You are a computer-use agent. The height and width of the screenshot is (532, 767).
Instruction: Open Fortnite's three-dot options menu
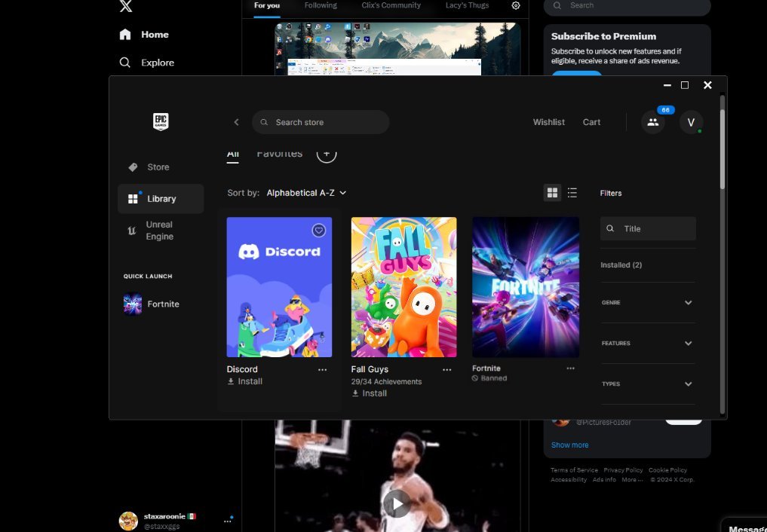[x=570, y=368]
